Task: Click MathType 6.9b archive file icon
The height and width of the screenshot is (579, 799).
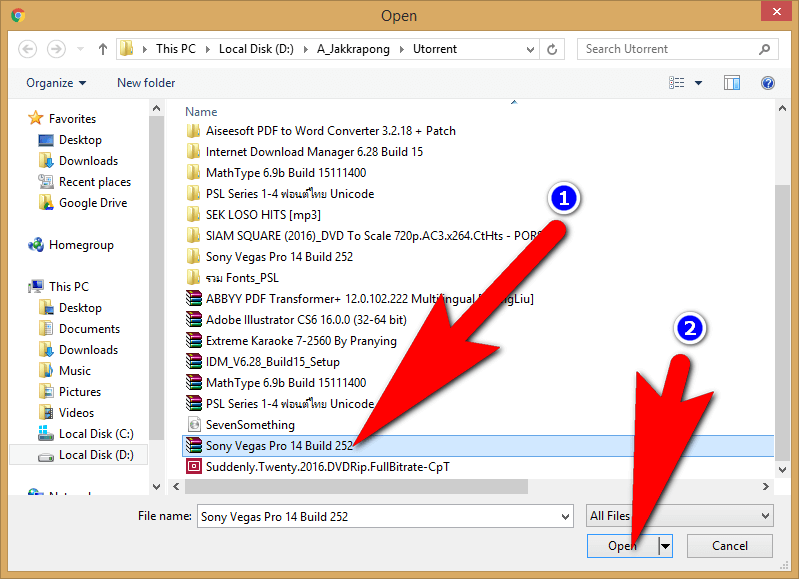Action: pyautogui.click(x=194, y=382)
